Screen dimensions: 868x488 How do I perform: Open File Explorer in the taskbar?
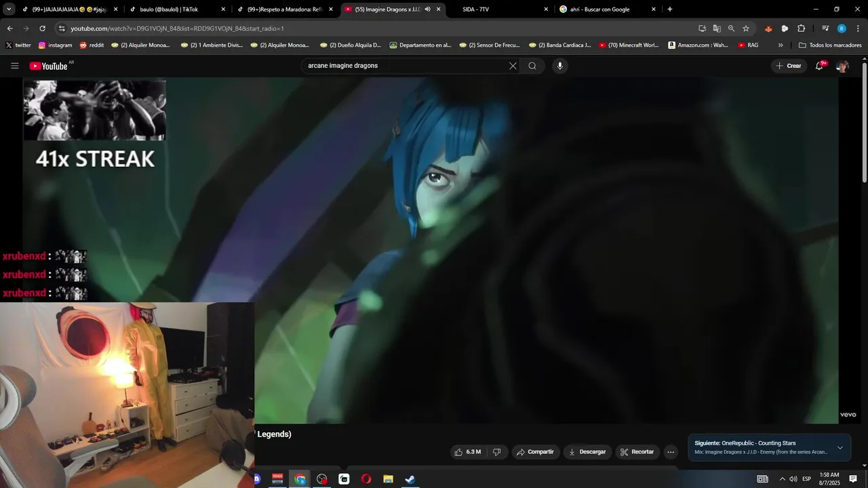click(x=388, y=479)
